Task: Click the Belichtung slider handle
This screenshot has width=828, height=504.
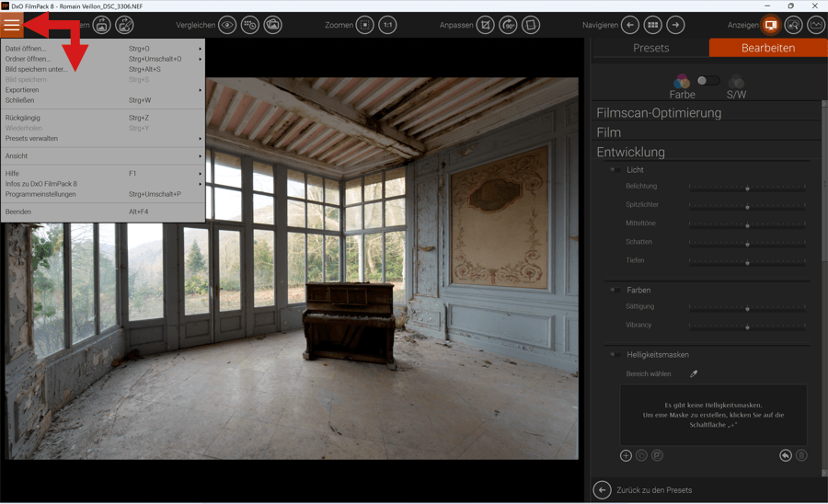Action: [x=747, y=188]
